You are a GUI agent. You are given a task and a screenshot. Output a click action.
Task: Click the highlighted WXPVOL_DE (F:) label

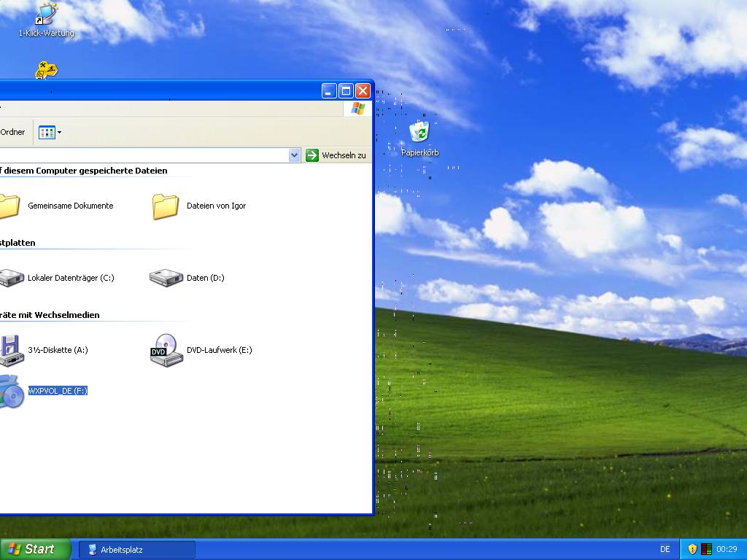(58, 391)
